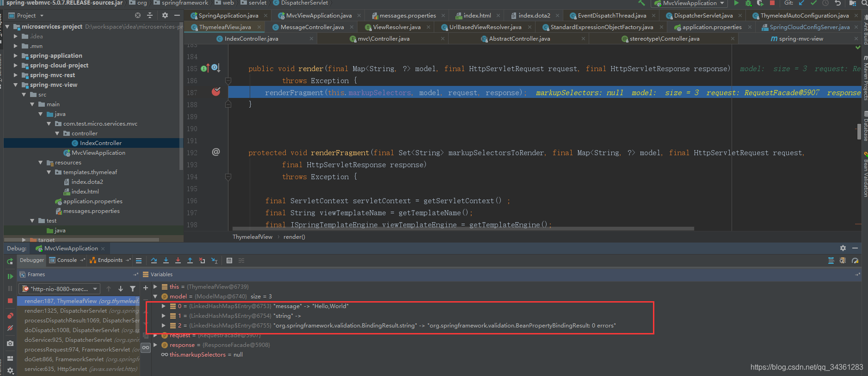Viewport: 868px width, 376px height.
Task: Click the editor horizontal scrollbar
Action: [463, 228]
